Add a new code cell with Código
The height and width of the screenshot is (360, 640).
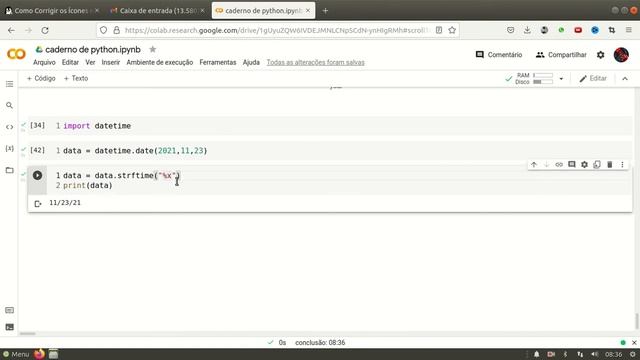point(41,78)
